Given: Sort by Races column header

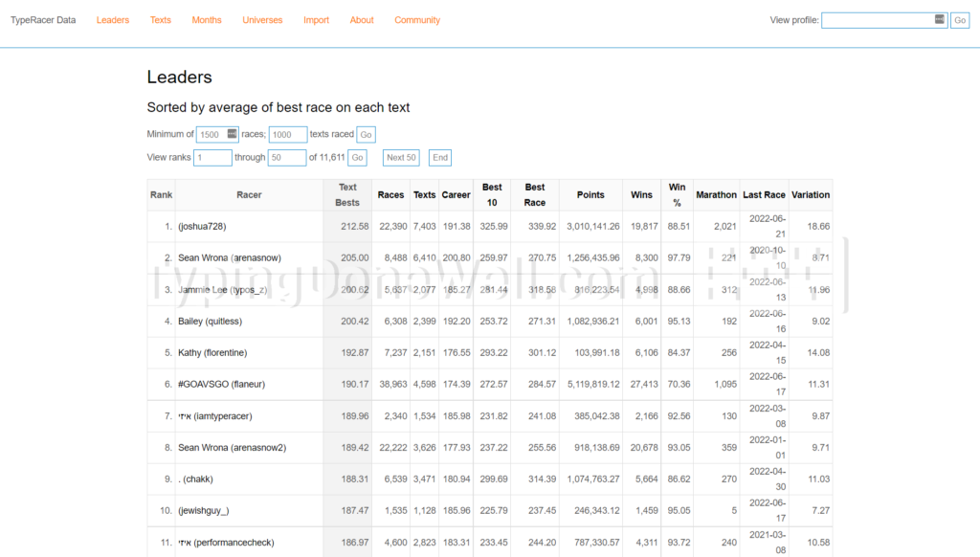Looking at the screenshot, I should coord(390,195).
